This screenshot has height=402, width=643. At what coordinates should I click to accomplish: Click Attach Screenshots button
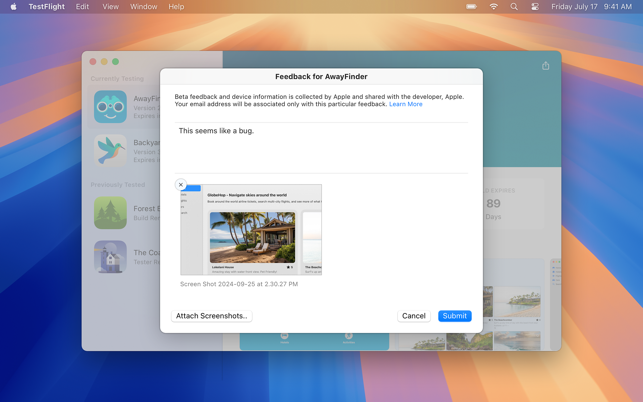212,316
